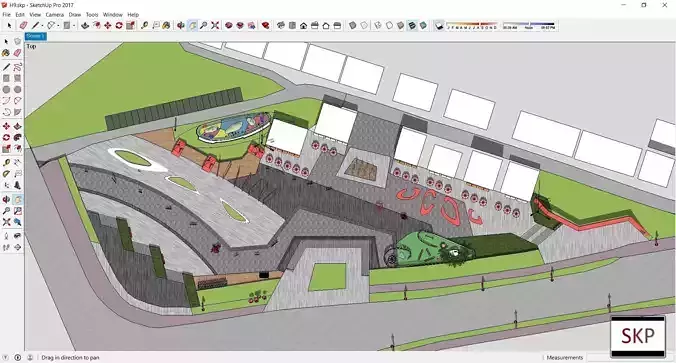676x363 pixels.
Task: Open the Draw menu
Action: tap(75, 14)
